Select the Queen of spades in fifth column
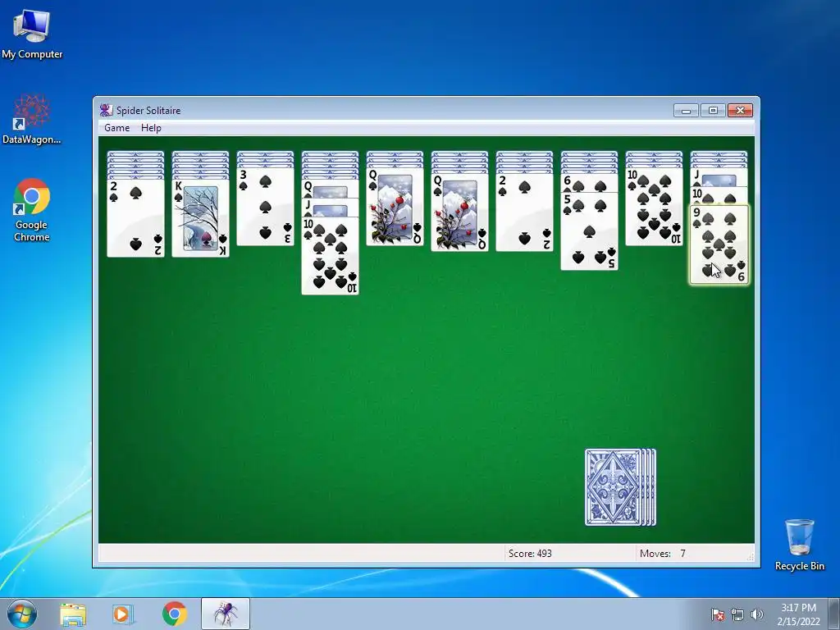Viewport: 840px width, 630px height. tap(395, 206)
